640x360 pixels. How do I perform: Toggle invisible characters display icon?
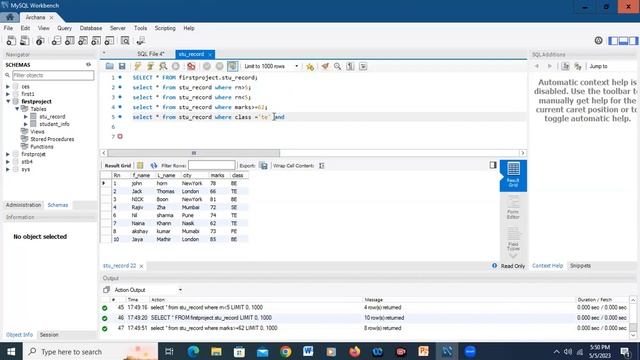[x=350, y=66]
